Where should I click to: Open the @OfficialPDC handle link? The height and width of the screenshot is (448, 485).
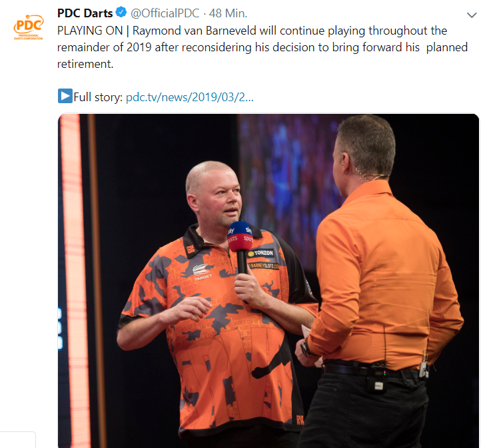coord(165,13)
